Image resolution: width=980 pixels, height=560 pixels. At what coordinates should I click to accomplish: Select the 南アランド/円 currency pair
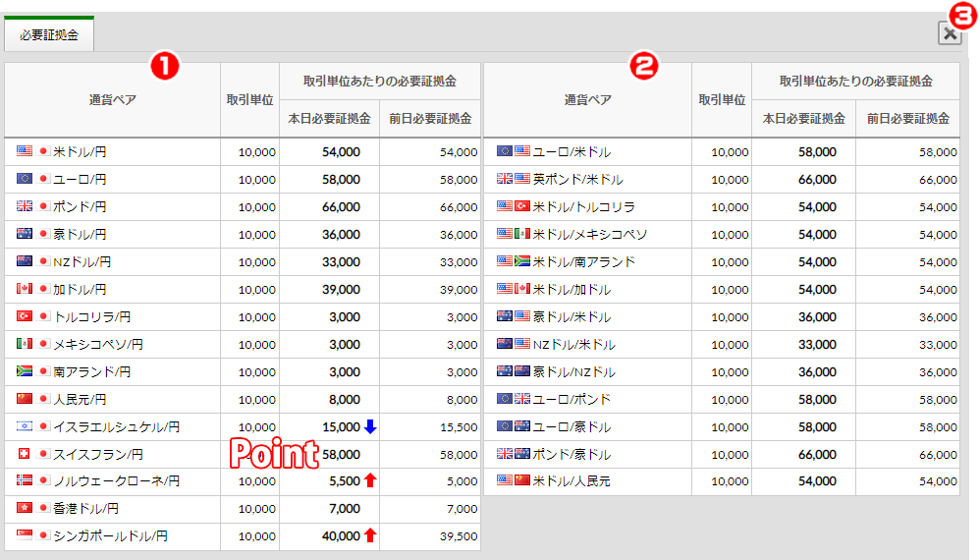92,372
